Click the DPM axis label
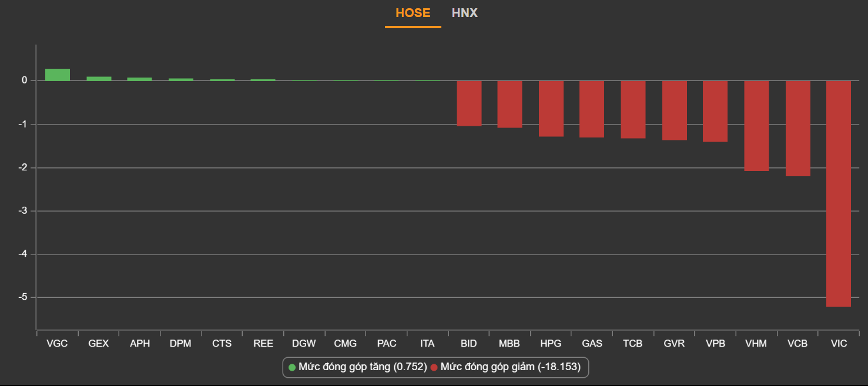The image size is (868, 386). pyautogui.click(x=180, y=344)
